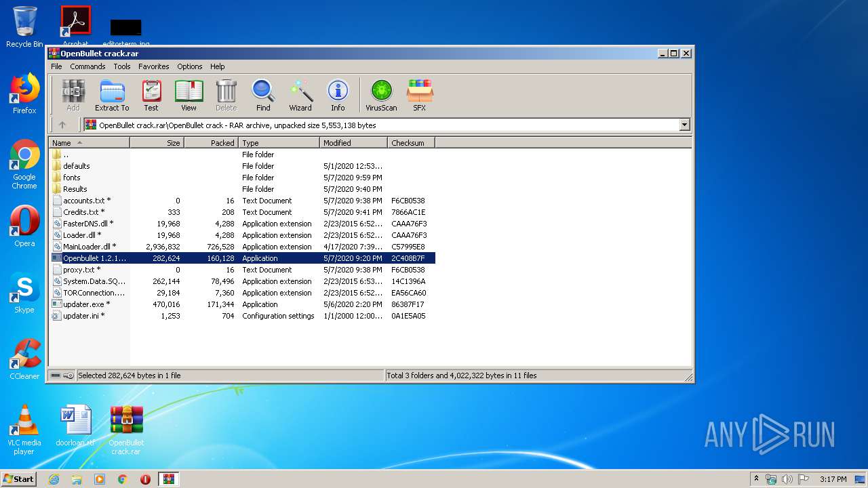This screenshot has height=488, width=868.
Task: Click checksum 2C40887F cell
Action: 408,258
